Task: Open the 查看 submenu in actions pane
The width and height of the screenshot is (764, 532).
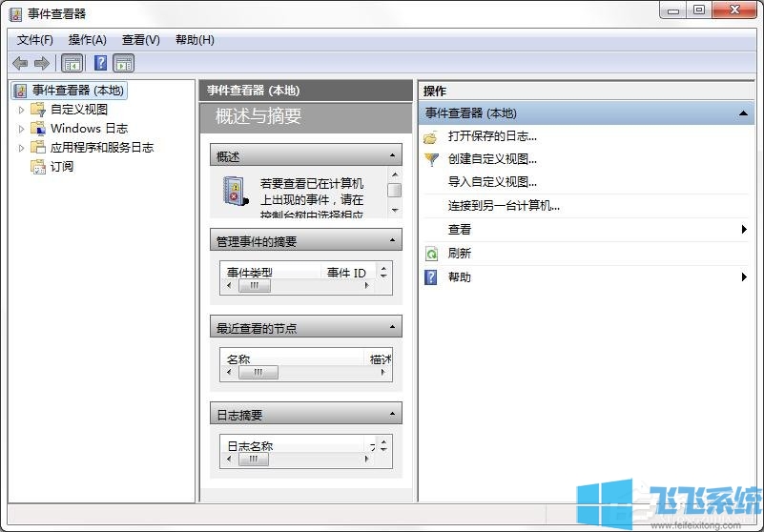Action: pyautogui.click(x=460, y=230)
